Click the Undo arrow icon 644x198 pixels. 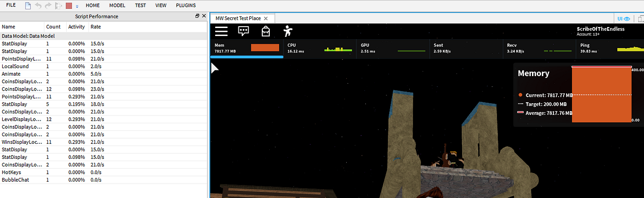(38, 6)
